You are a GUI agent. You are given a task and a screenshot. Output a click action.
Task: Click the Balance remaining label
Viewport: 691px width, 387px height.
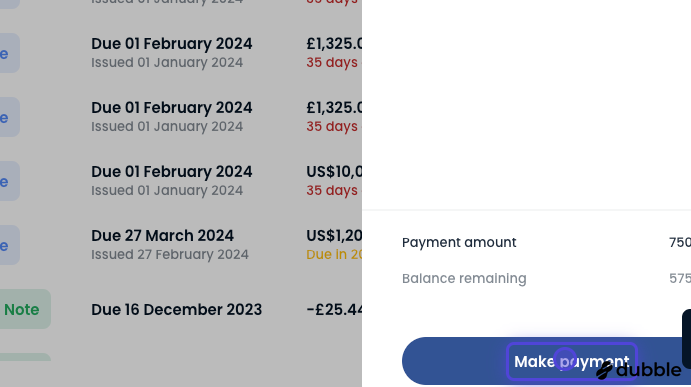pyautogui.click(x=464, y=279)
